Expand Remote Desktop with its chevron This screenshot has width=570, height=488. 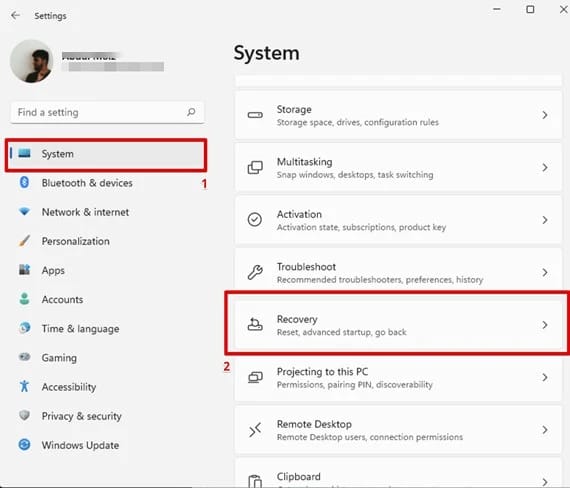(x=545, y=430)
